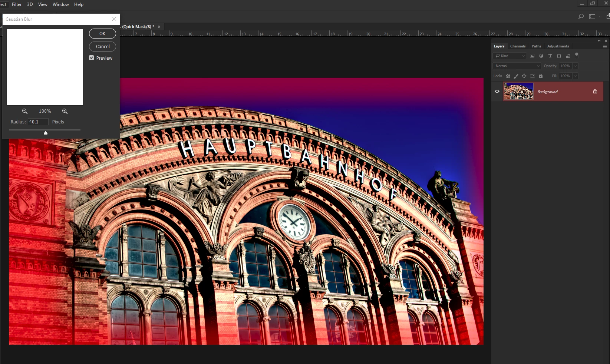Close the Gaussian Blur dialog
Viewport: 610px width, 364px height.
114,19
